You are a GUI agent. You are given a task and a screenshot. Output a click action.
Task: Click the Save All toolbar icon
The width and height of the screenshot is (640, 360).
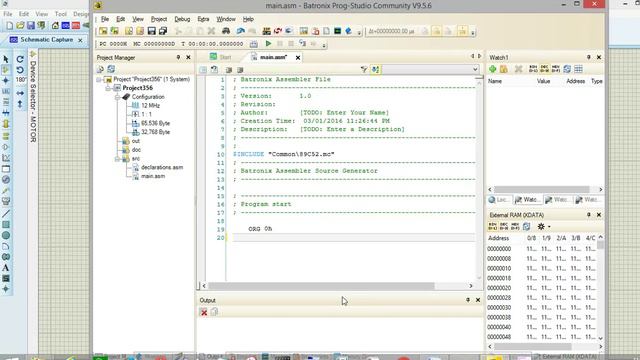163,31
